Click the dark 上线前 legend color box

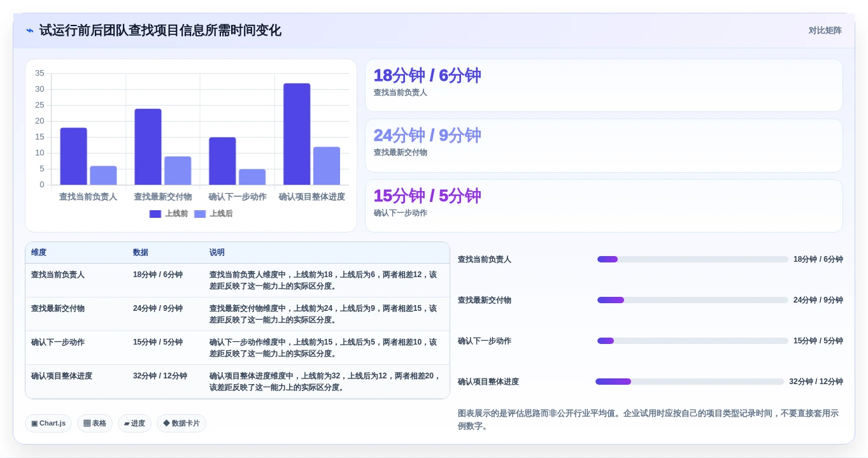click(155, 214)
